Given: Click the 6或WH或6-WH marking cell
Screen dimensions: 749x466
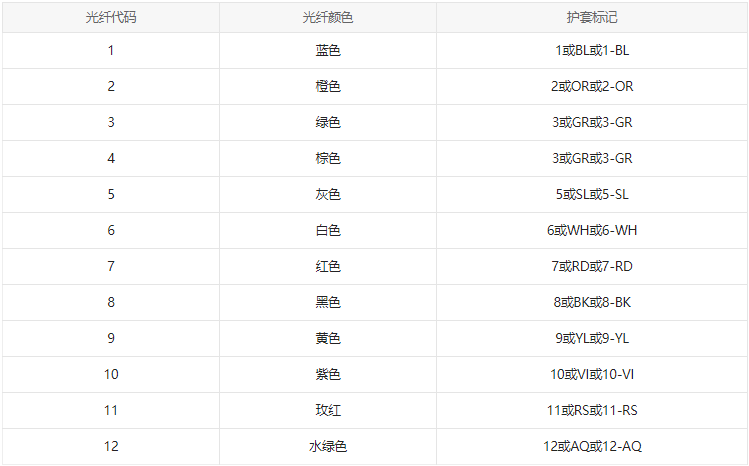Looking at the screenshot, I should [592, 230].
